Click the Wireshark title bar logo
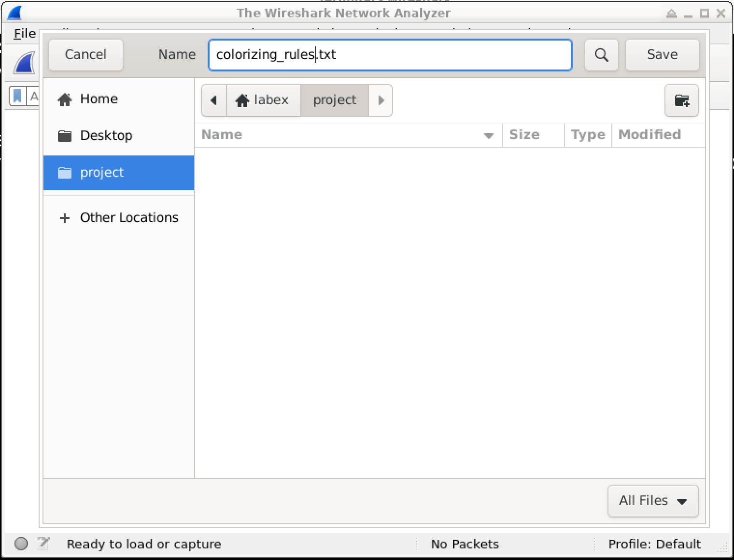The image size is (734, 560). [x=14, y=13]
